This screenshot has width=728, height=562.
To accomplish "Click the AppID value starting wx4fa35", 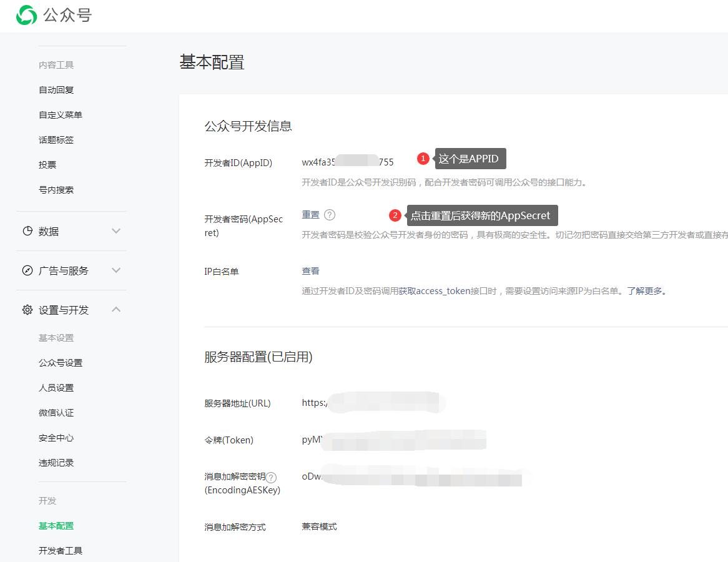I will tap(348, 162).
